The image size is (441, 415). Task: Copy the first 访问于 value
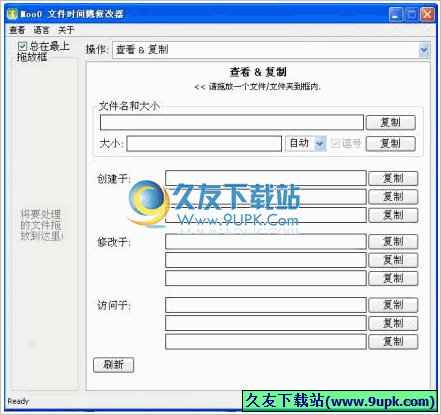pos(393,305)
